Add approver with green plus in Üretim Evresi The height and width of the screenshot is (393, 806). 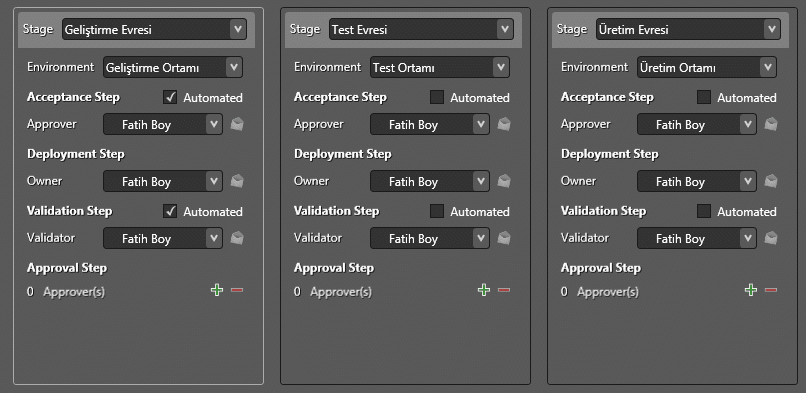pyautogui.click(x=751, y=290)
